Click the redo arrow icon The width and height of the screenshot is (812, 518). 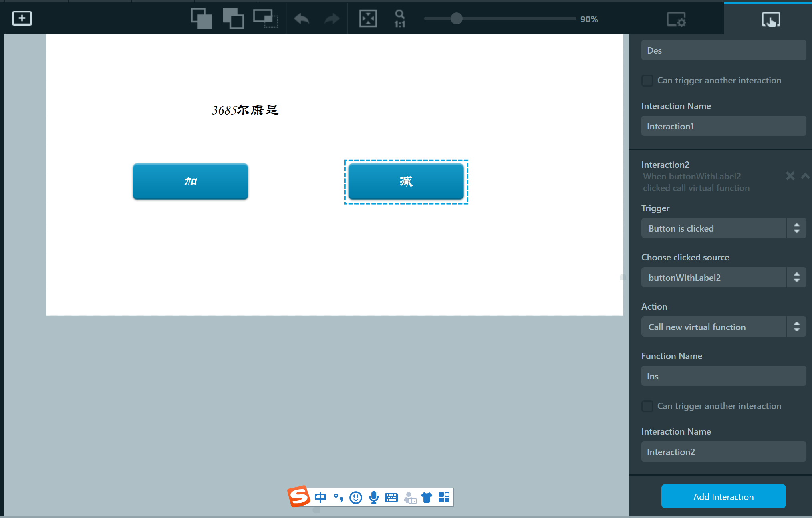point(331,18)
